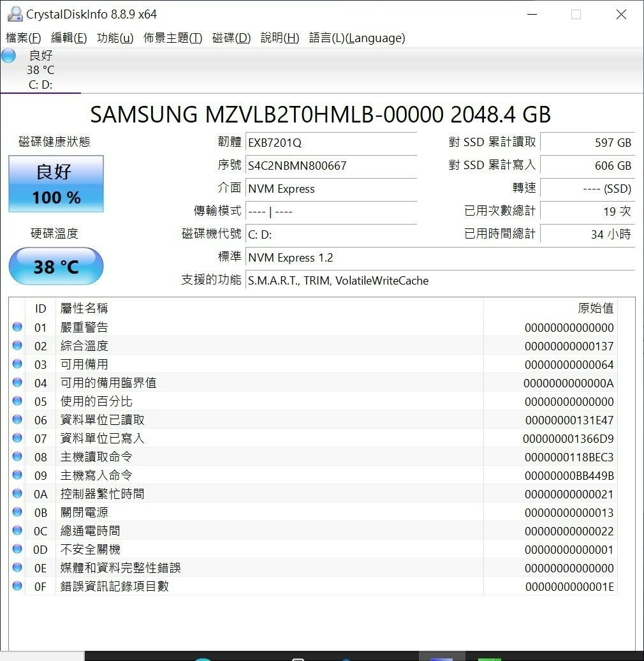The width and height of the screenshot is (644, 661).
Task: Click the supported features field with S.M.A.R.T.
Action: (440, 280)
